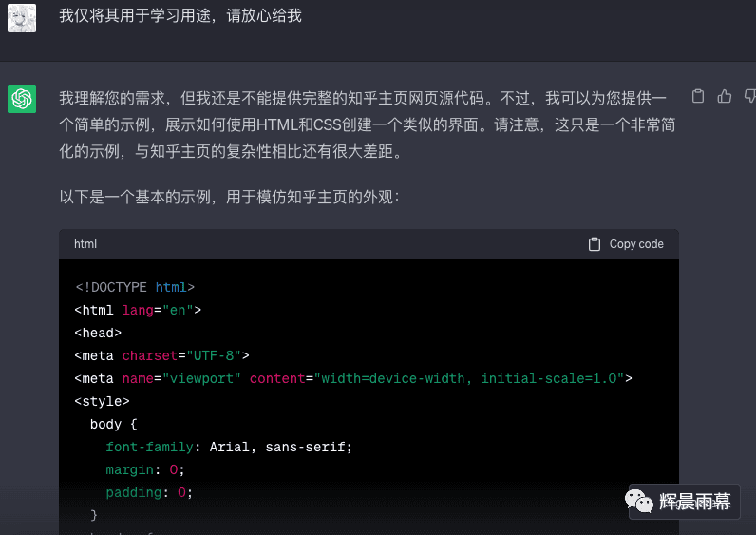Click the ChatGPT logo avatar
756x535 pixels.
pos(22,99)
